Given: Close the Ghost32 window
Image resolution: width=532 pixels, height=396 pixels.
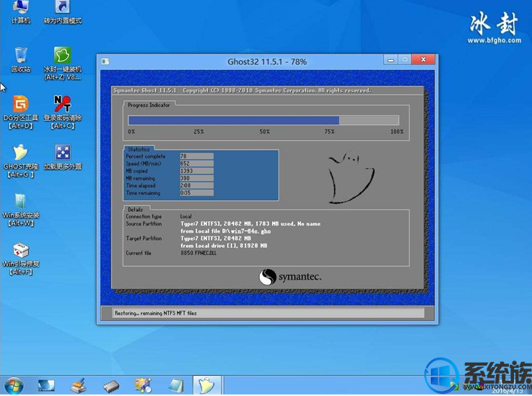Looking at the screenshot, I should coord(423,60).
